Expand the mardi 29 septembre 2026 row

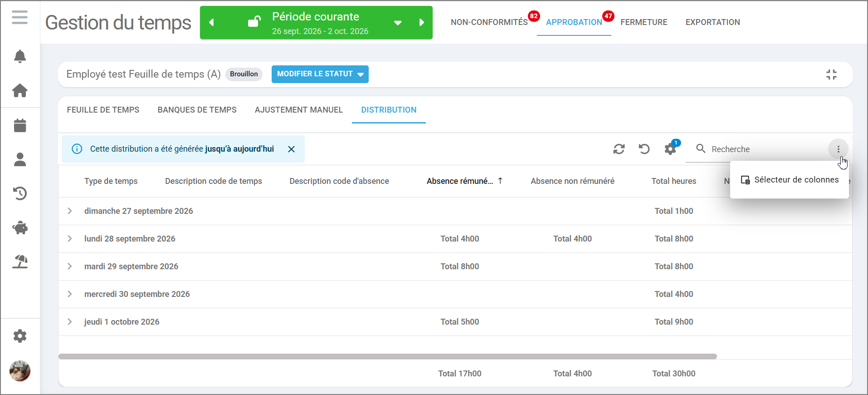tap(70, 266)
